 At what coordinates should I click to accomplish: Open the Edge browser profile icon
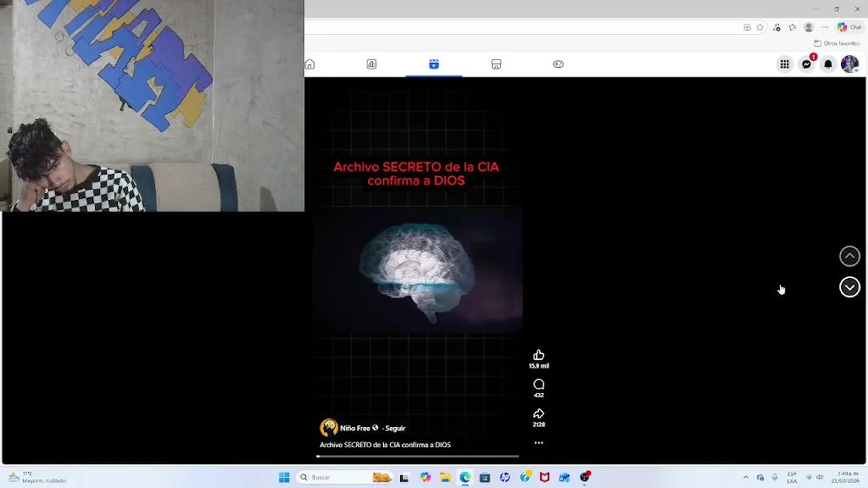[808, 28]
